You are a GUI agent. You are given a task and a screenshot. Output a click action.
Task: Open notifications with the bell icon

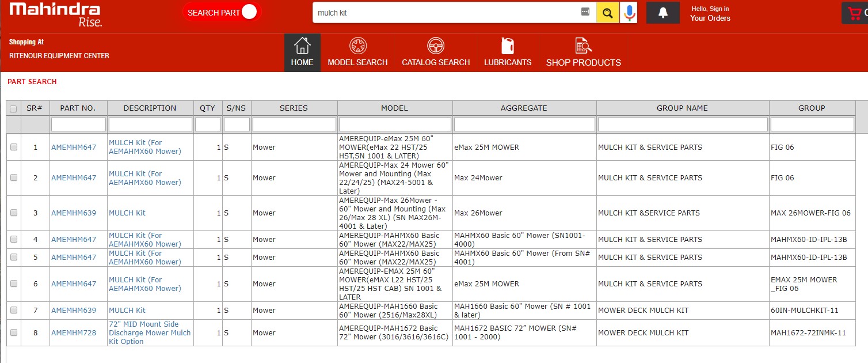tap(663, 13)
